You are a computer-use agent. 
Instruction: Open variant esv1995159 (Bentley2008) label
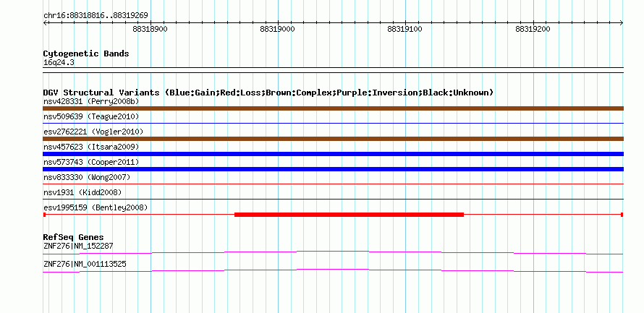(x=96, y=207)
